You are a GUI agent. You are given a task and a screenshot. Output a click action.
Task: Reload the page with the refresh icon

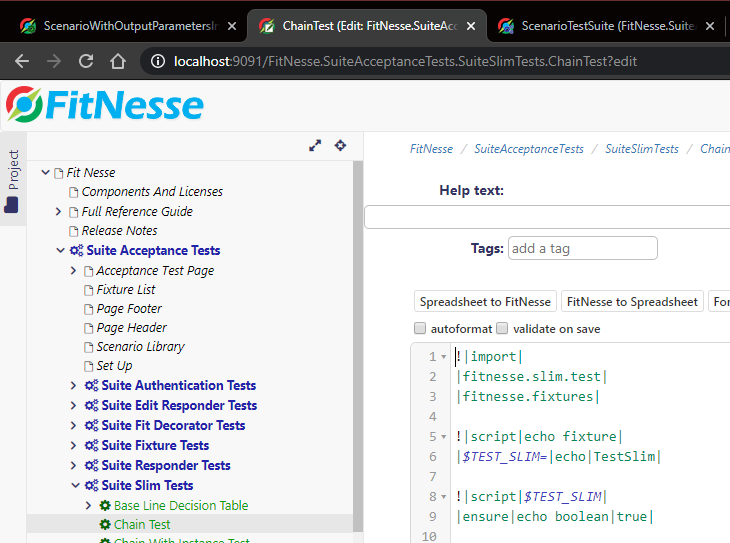86,61
